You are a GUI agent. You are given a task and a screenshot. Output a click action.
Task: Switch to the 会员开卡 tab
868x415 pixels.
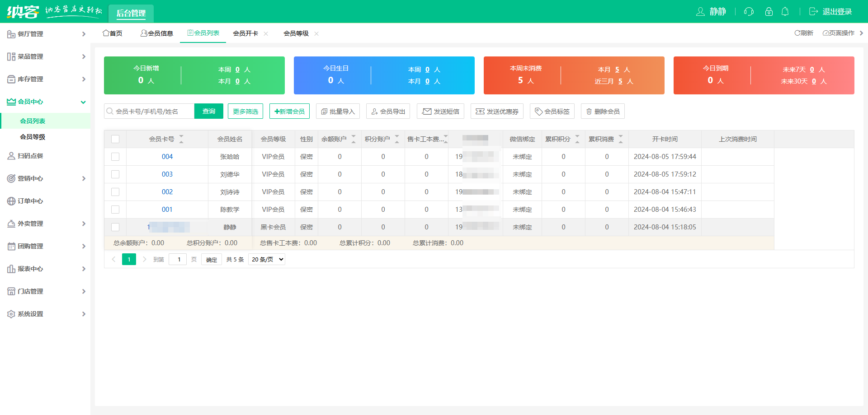click(x=245, y=33)
